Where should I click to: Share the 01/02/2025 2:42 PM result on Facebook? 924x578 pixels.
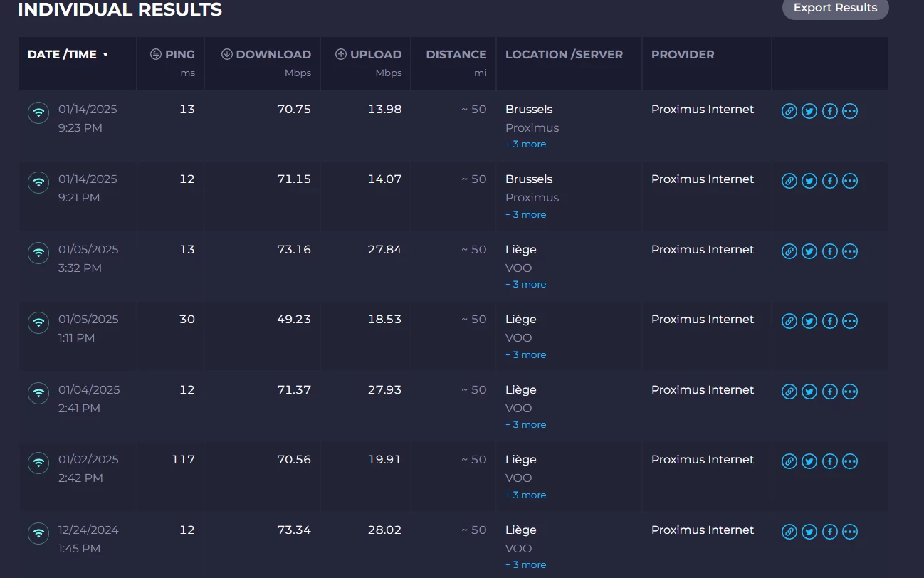(x=829, y=461)
